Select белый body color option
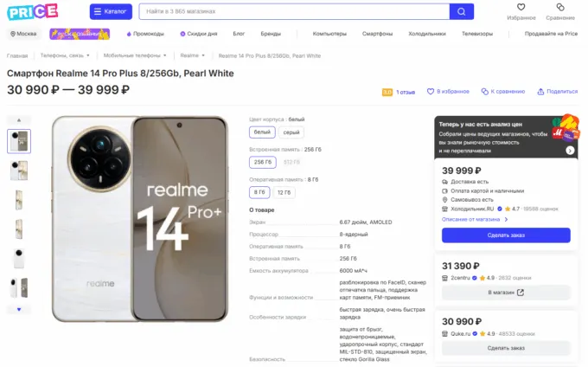The image size is (588, 367). [x=262, y=132]
